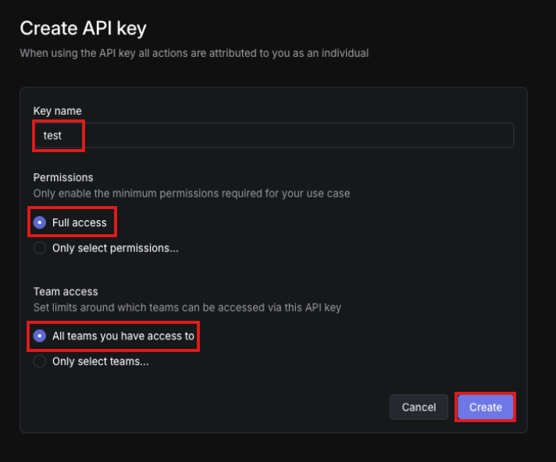Screen dimensions: 556x462
Task: Click the team limits description text
Action: pos(187,307)
